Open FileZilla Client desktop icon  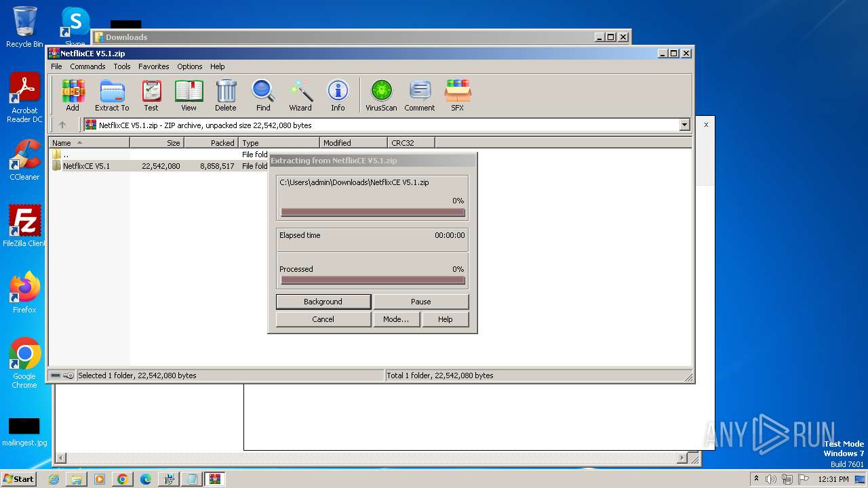tap(24, 226)
